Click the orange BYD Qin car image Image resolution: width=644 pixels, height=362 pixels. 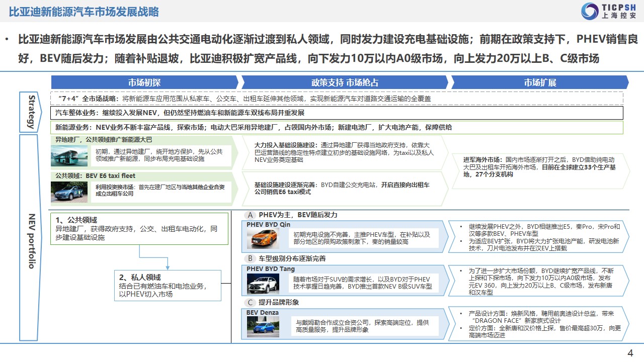263,239
